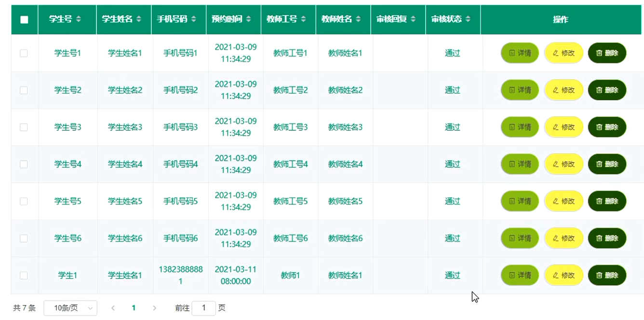Click the 教师工号2 cell

[290, 90]
